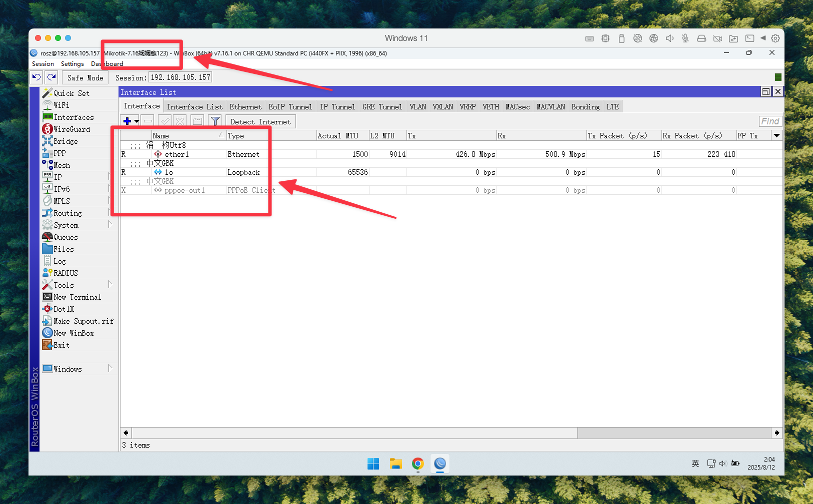The height and width of the screenshot is (504, 813).
Task: Click the disable X toolbar button
Action: click(180, 121)
